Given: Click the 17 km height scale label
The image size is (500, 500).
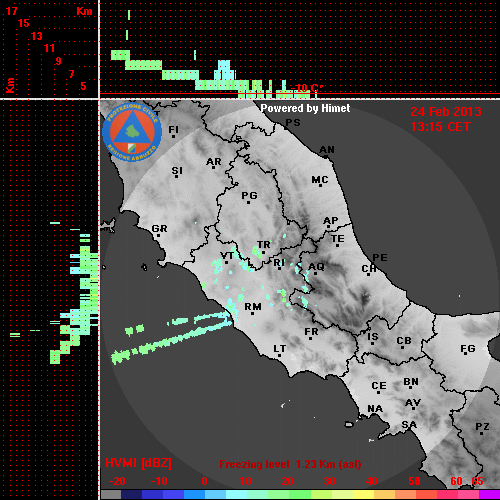Looking at the screenshot, I should point(11,11).
